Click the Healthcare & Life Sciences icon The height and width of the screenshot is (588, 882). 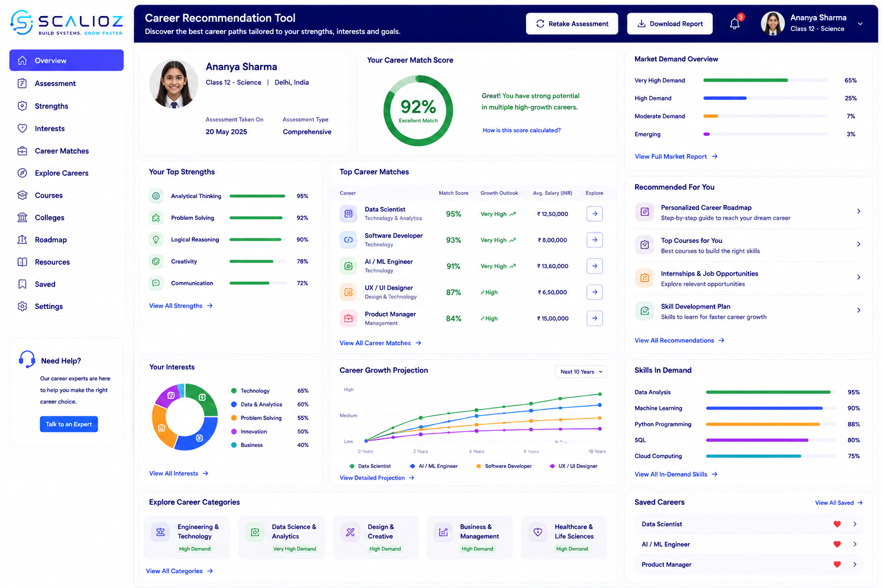[538, 532]
